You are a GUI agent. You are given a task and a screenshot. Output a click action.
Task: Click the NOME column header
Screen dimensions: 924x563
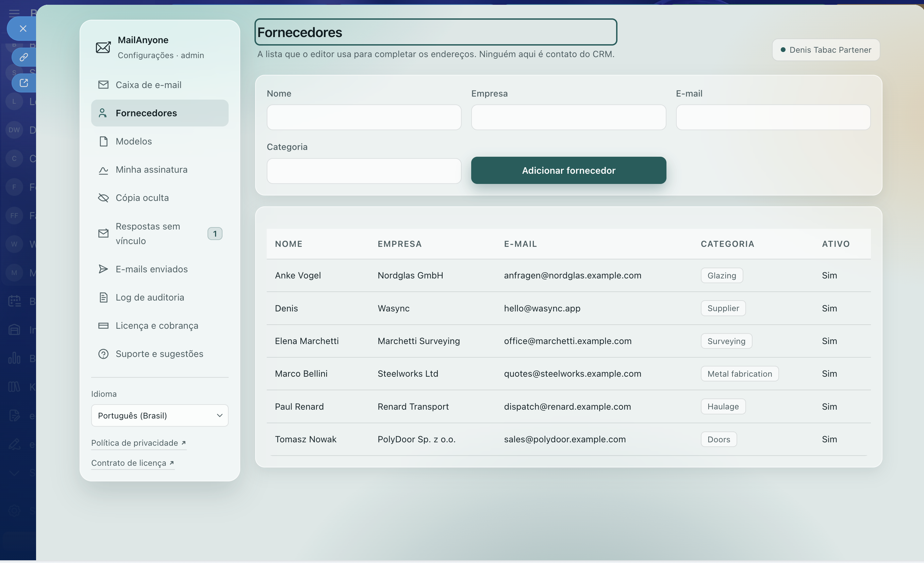[x=288, y=244]
